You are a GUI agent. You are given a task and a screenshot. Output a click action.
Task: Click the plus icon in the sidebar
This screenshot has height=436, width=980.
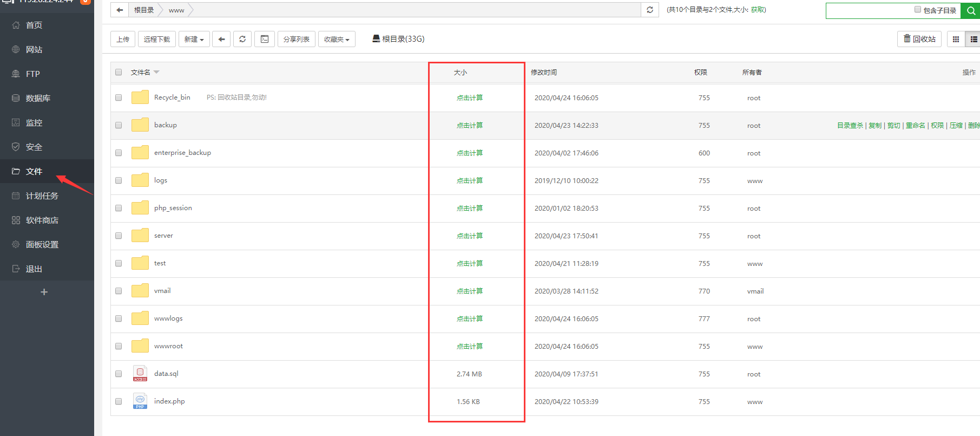click(44, 292)
